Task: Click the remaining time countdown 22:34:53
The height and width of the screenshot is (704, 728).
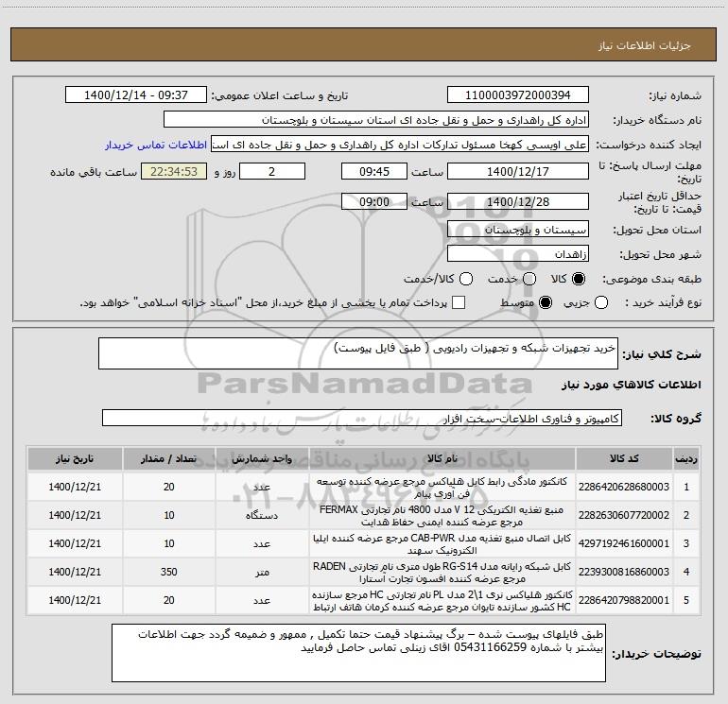Action: tap(174, 171)
